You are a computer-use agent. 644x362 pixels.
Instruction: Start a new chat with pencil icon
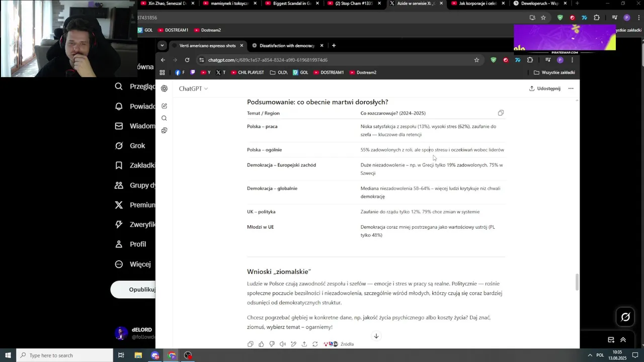(164, 106)
